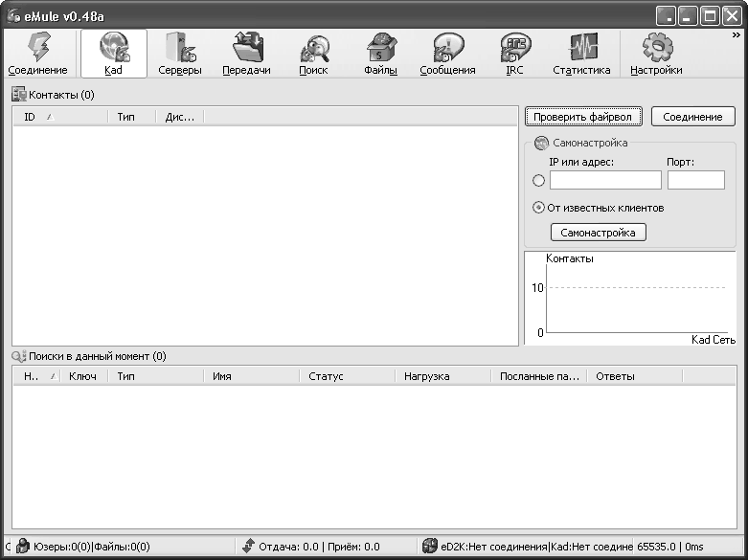Viewport: 748px width, 560px height.
Task: Click the Самонастройка group globe icon
Action: pyautogui.click(x=541, y=143)
